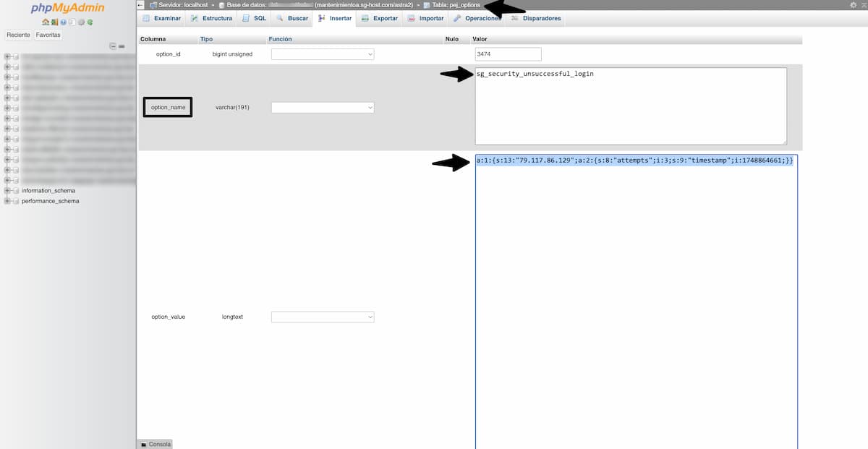Open the phpMyAdmin documentation book icon

pyautogui.click(x=72, y=22)
